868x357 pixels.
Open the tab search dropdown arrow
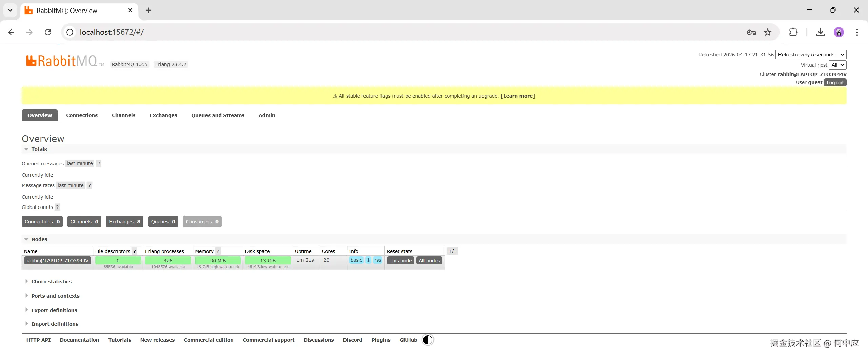[x=10, y=10]
